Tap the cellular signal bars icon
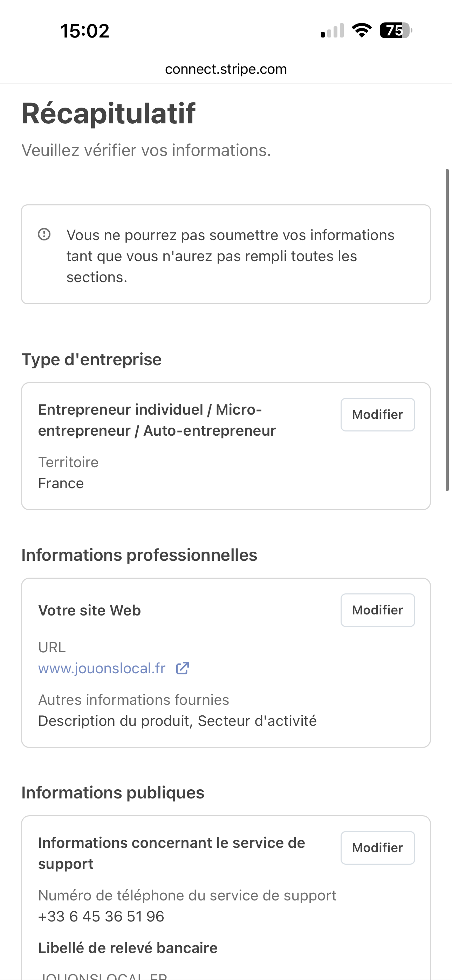Viewport: 452px width, 980px height. [332, 31]
